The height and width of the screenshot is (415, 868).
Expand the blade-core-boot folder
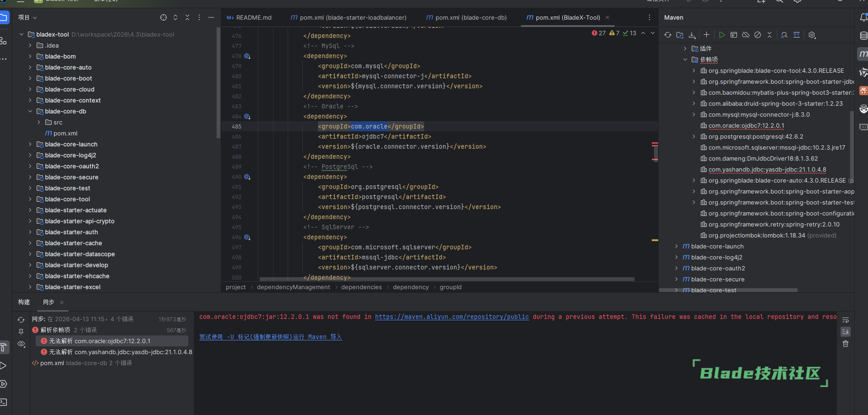[30, 78]
